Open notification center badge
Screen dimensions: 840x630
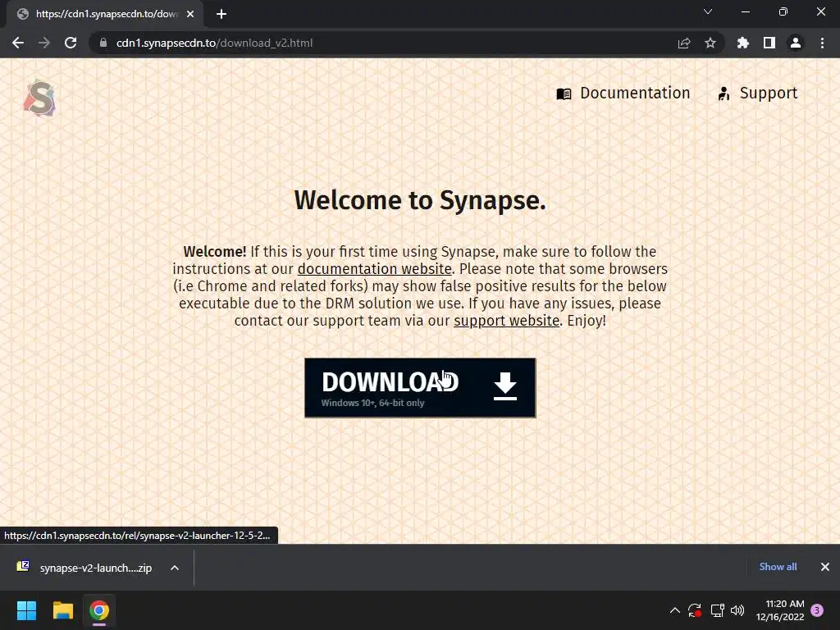click(x=818, y=610)
